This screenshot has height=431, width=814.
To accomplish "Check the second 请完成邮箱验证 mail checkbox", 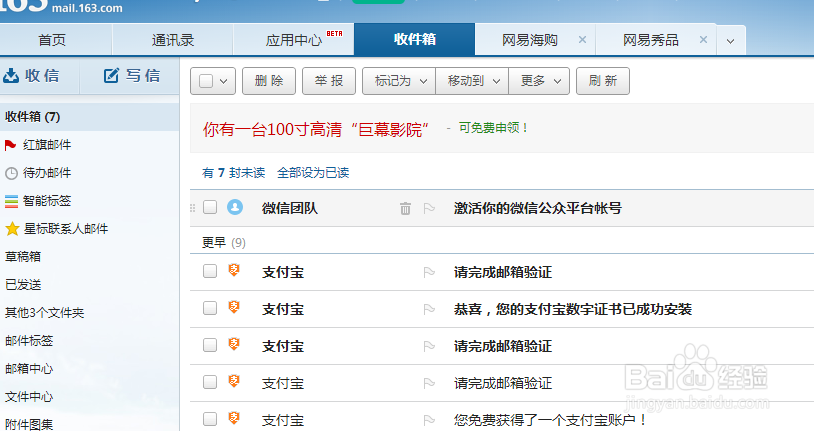I will [210, 345].
